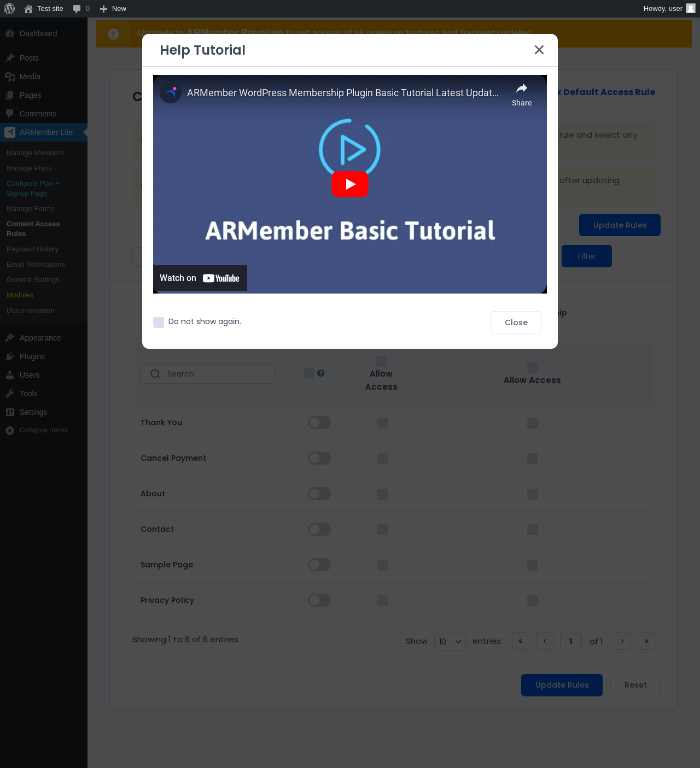The image size is (700, 768).
Task: Open Configure Plan + Signup Page
Action: coord(33,189)
